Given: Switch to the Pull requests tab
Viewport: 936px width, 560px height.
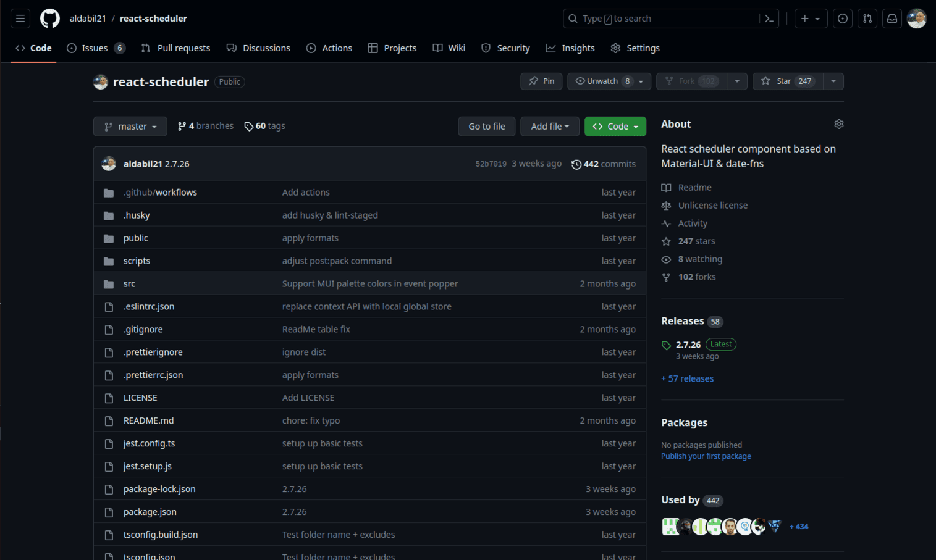Looking at the screenshot, I should pos(175,48).
